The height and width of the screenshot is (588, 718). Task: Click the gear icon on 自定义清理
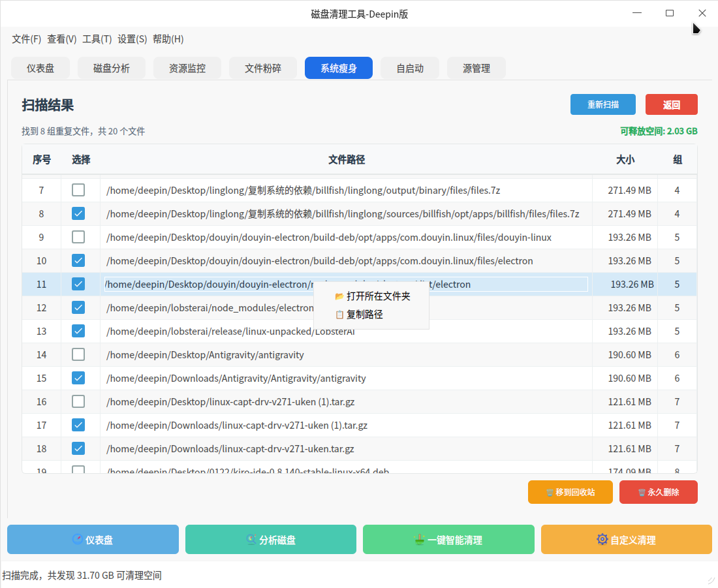click(602, 540)
